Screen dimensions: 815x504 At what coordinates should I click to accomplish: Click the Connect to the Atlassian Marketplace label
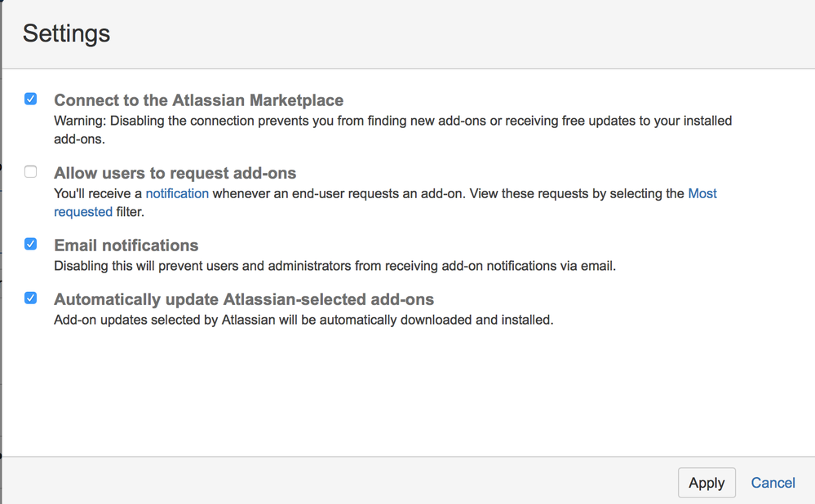coord(198,99)
